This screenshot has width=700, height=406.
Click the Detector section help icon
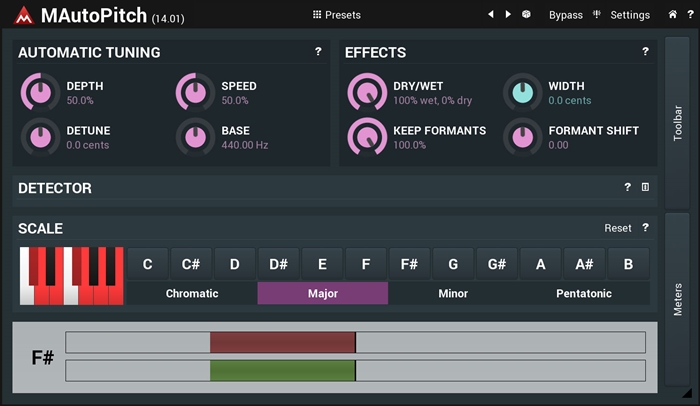click(x=627, y=187)
